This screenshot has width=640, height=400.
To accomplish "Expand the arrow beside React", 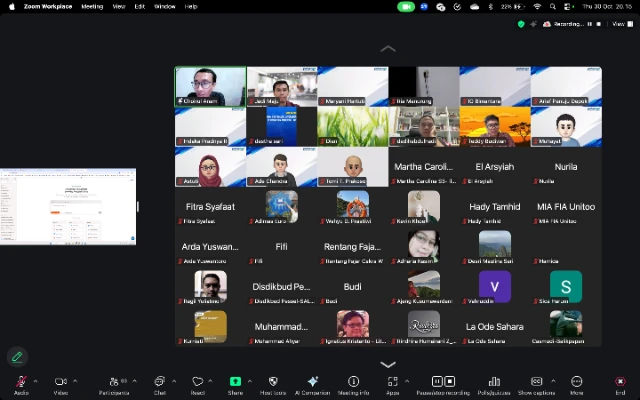I will [x=210, y=381].
